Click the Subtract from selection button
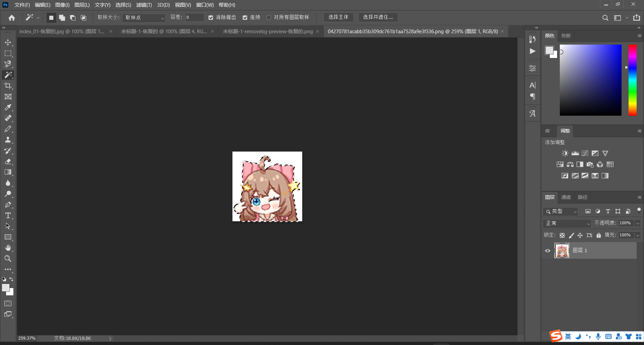This screenshot has height=345, width=644. [73, 18]
